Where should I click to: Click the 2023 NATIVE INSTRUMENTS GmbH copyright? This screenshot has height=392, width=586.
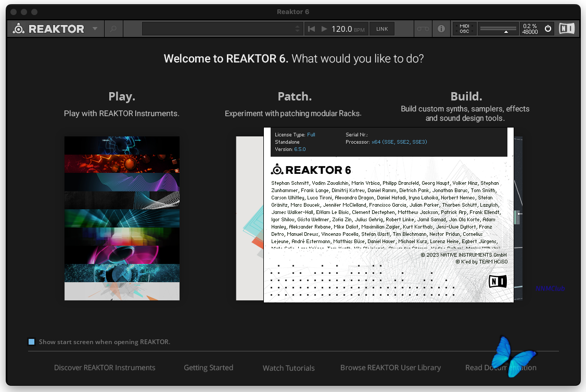(463, 255)
